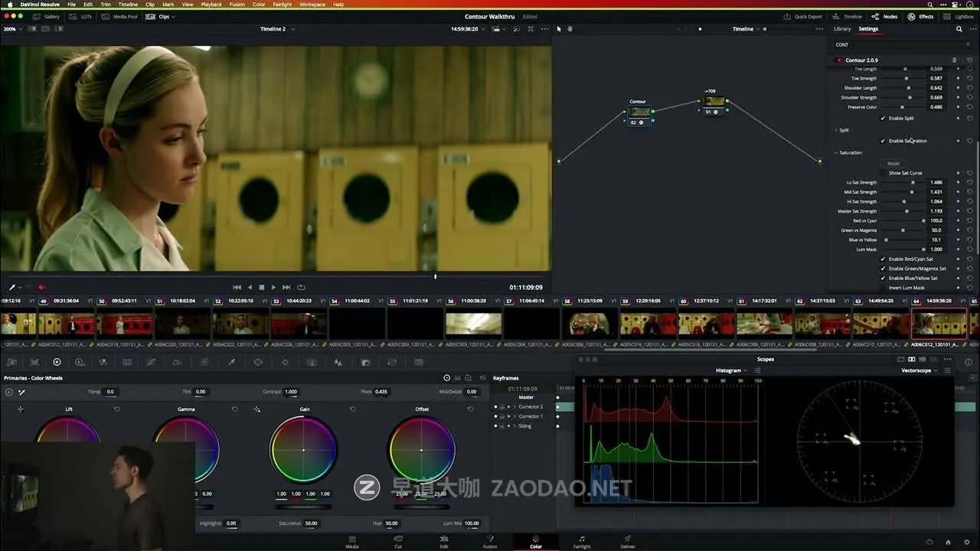Toggle Enable Blue/Yellow Sat checkbox

(883, 278)
